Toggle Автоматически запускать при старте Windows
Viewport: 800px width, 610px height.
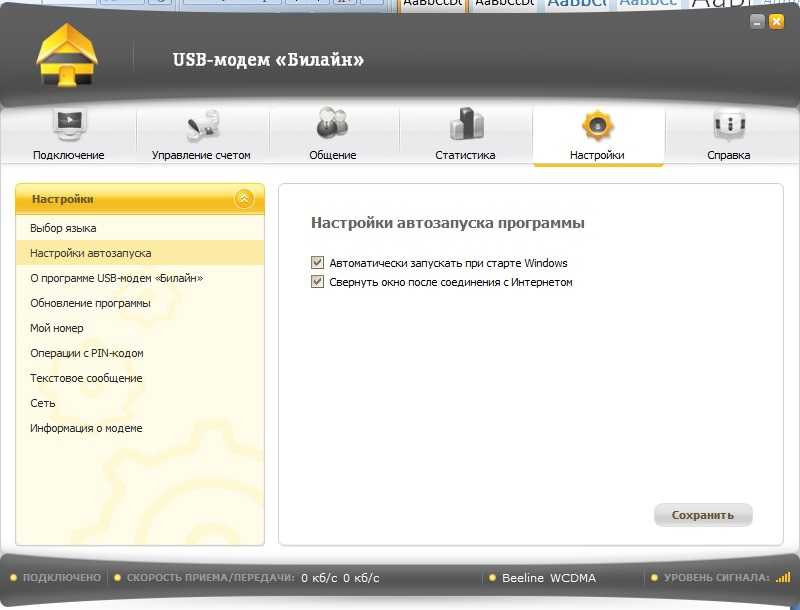point(317,263)
